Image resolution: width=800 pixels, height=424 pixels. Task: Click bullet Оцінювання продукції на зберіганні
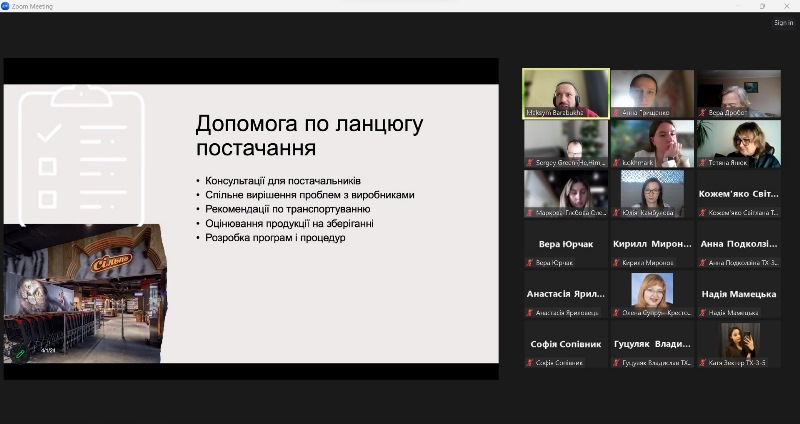[289, 223]
